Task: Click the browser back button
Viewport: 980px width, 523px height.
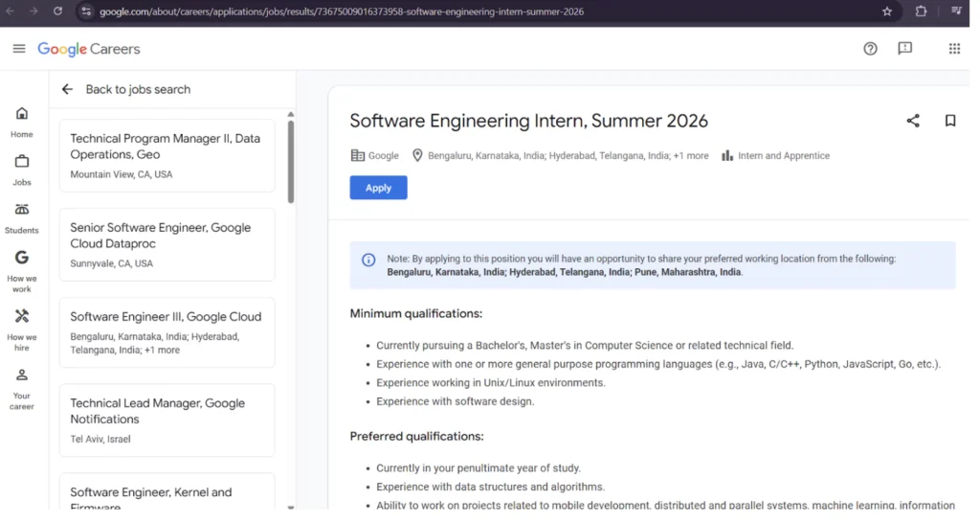Action: click(11, 11)
